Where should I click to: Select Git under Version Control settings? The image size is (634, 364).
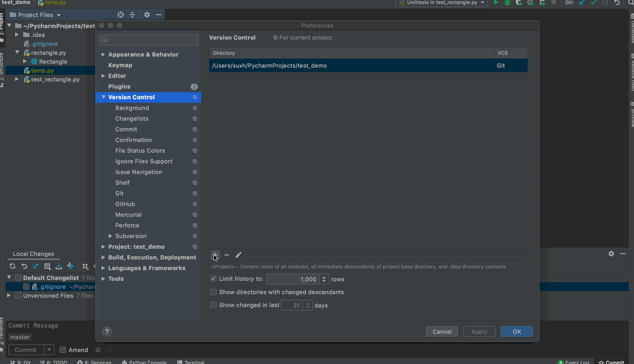point(119,193)
